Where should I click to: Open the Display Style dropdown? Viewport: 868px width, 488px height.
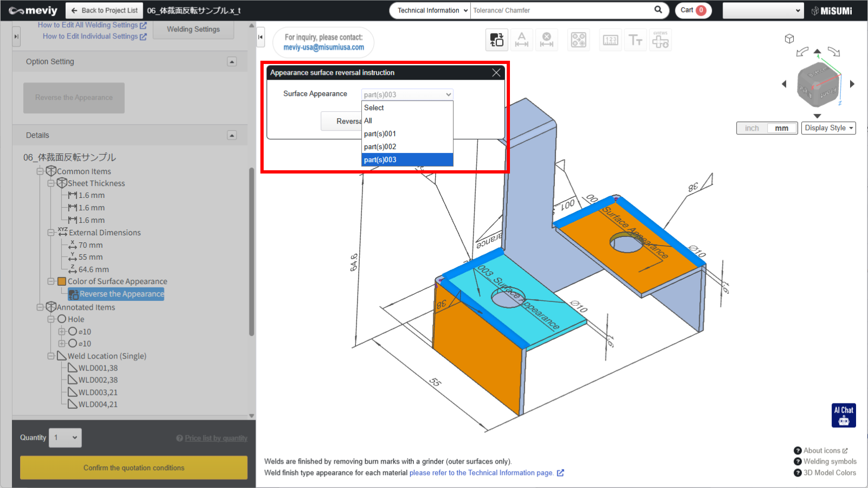point(828,128)
